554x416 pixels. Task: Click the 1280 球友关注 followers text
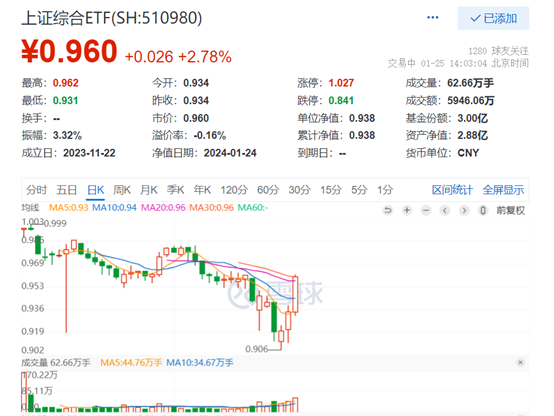[499, 51]
